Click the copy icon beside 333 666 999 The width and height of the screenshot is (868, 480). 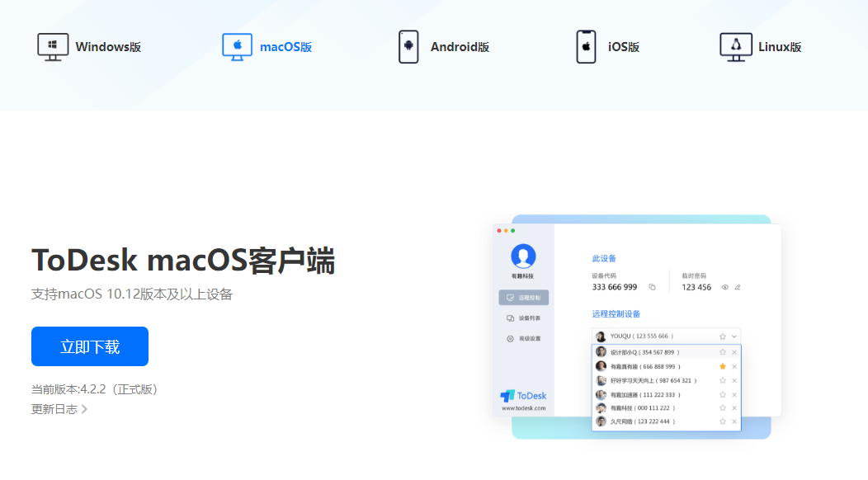point(652,287)
